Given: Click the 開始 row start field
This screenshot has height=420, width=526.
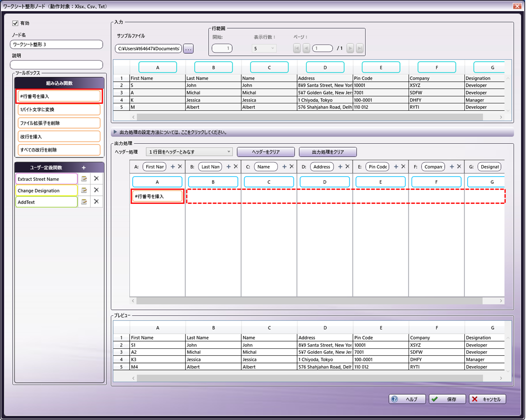Looking at the screenshot, I should tap(222, 48).
